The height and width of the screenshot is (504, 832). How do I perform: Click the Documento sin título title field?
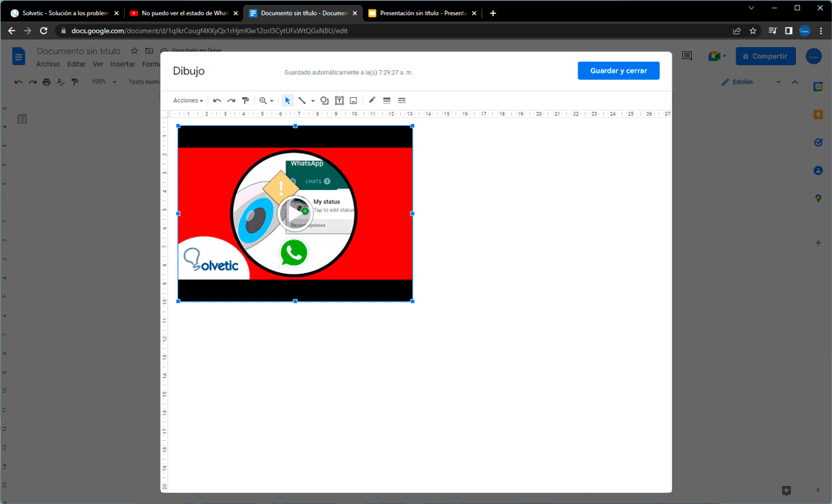[78, 51]
